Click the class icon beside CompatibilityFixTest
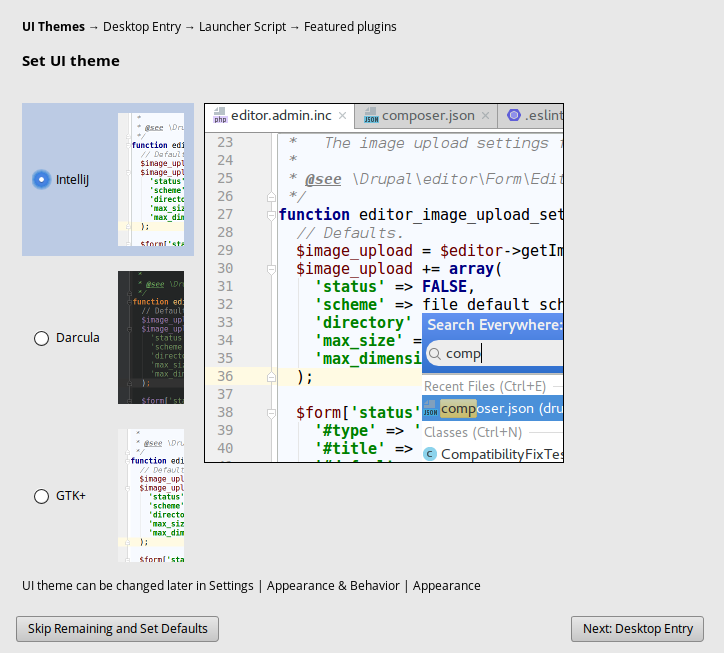Screen dimensions: 724x653 coord(430,454)
